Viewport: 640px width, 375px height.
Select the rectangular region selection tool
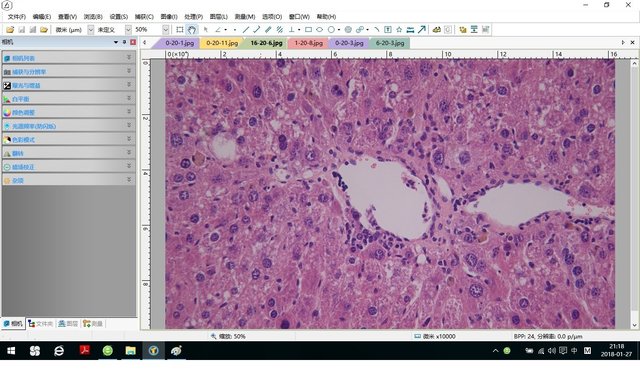click(x=180, y=29)
